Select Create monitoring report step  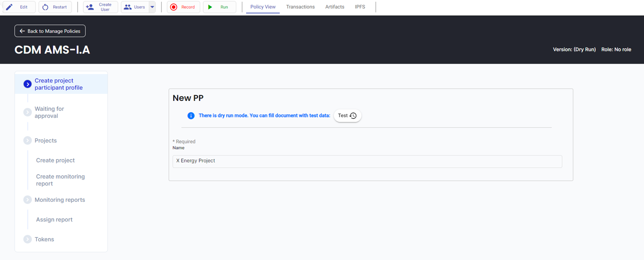coord(60,180)
